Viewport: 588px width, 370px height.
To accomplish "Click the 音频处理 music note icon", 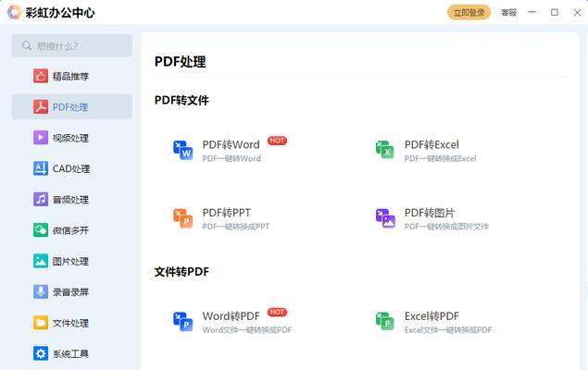I will (41, 199).
